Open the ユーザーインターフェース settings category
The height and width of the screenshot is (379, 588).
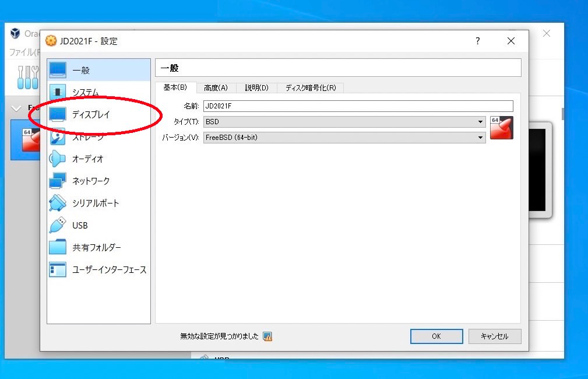(109, 269)
